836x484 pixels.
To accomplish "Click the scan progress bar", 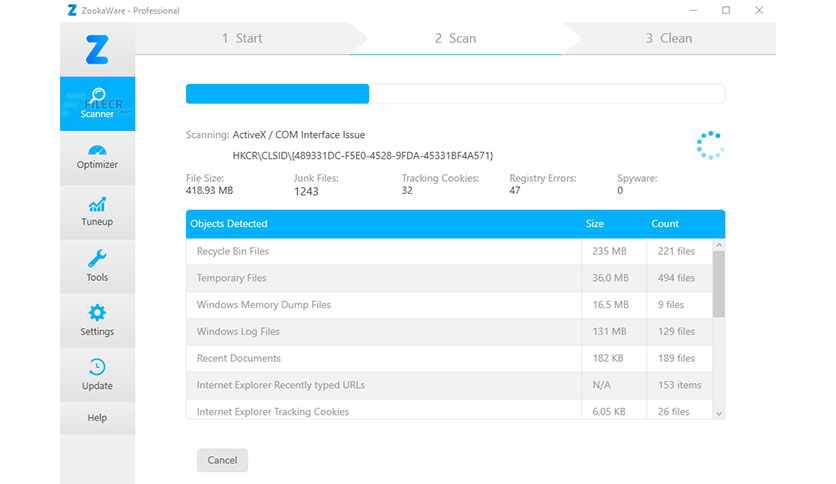I will (455, 94).
